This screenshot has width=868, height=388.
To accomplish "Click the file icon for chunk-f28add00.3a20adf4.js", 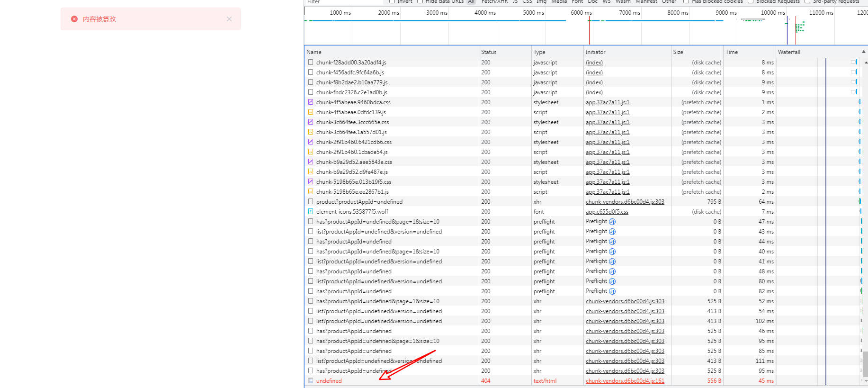I will point(311,62).
